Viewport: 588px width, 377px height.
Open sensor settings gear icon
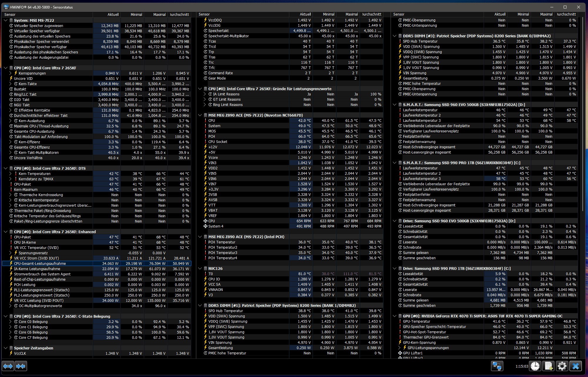pyautogui.click(x=562, y=366)
